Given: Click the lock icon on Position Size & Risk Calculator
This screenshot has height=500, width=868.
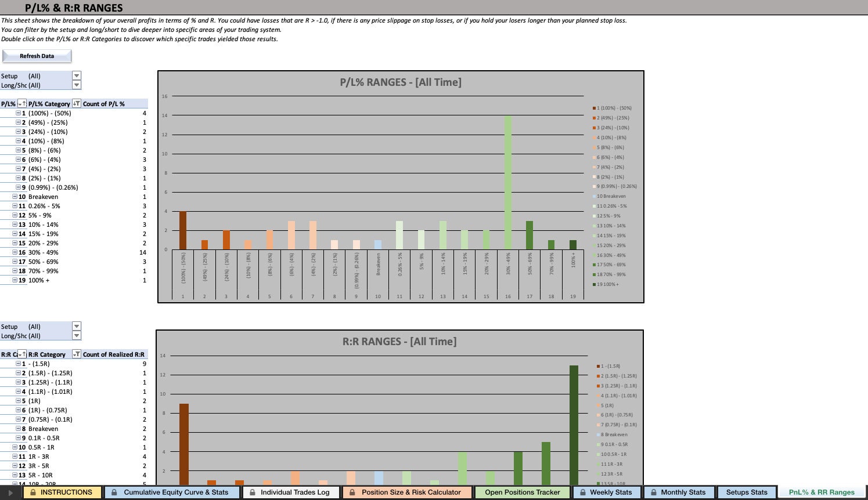Looking at the screenshot, I should pyautogui.click(x=352, y=492).
